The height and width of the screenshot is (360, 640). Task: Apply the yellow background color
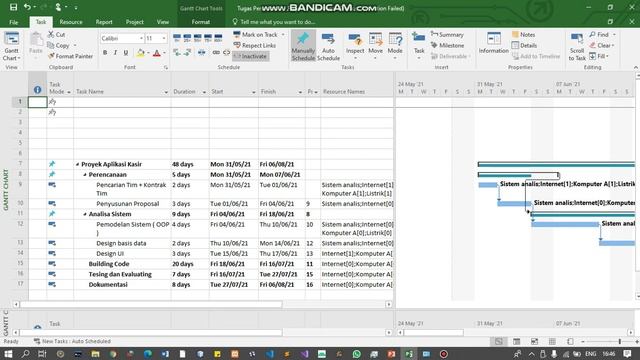[x=140, y=53]
